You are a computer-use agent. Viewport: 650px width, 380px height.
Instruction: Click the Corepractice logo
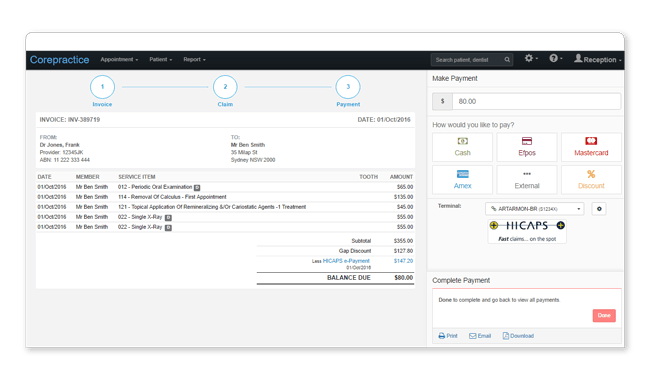pyautogui.click(x=59, y=60)
